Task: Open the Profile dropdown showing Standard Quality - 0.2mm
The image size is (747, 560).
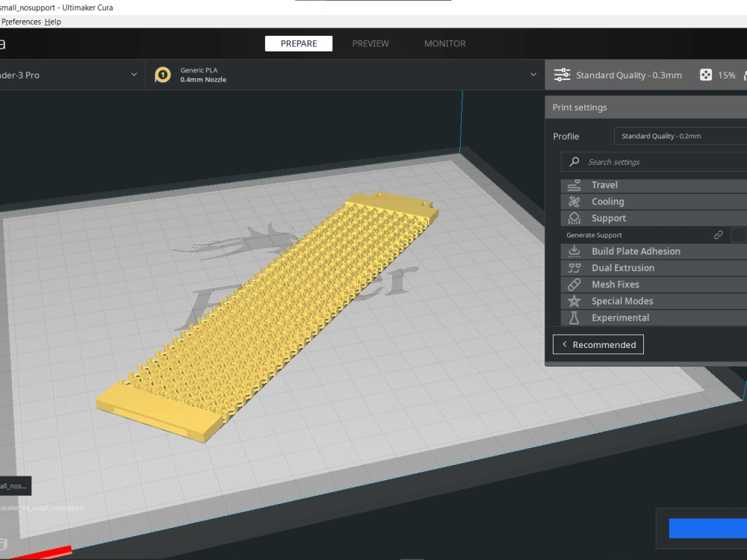Action: [681, 136]
